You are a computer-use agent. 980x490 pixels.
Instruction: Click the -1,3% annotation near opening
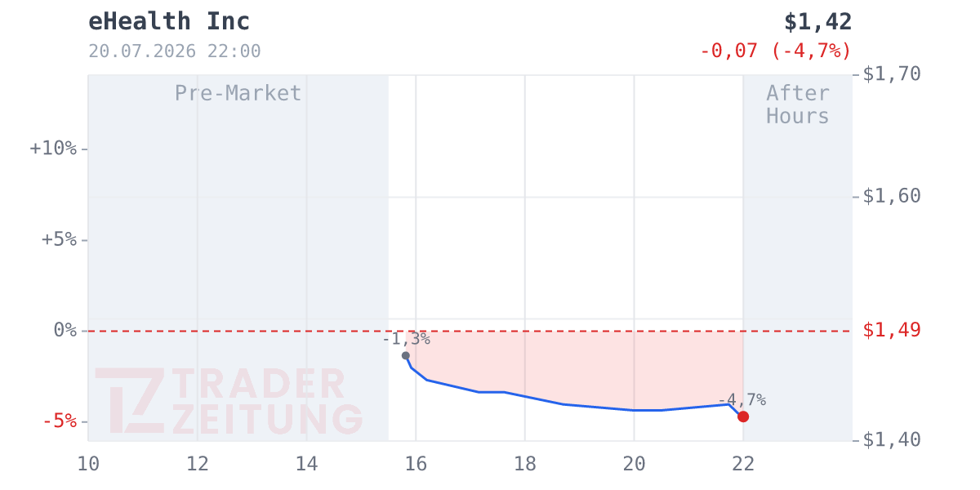click(406, 339)
